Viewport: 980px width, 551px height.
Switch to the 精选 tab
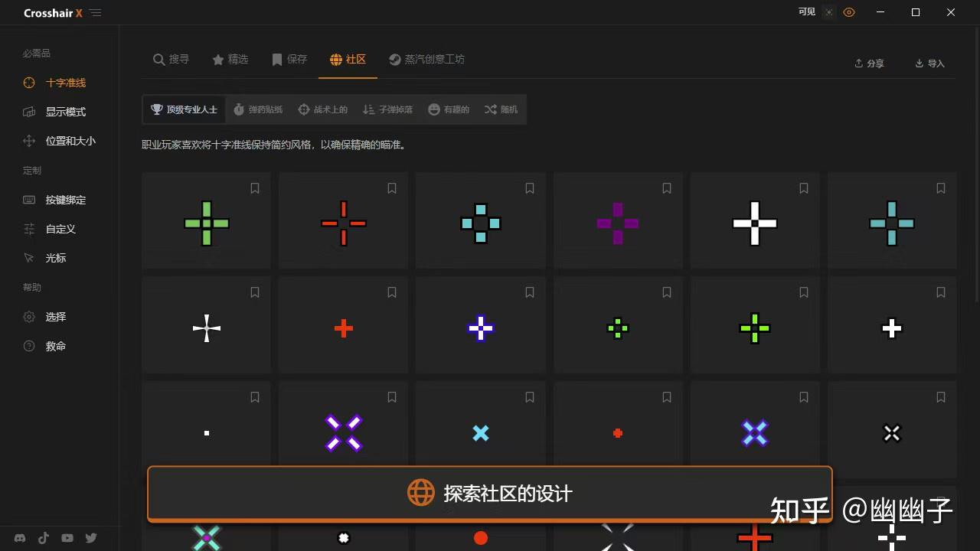231,58
